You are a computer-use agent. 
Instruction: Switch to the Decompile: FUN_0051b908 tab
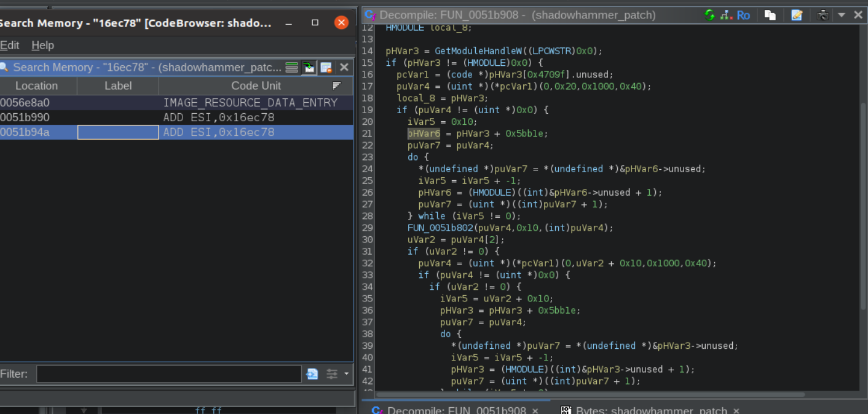point(456,410)
